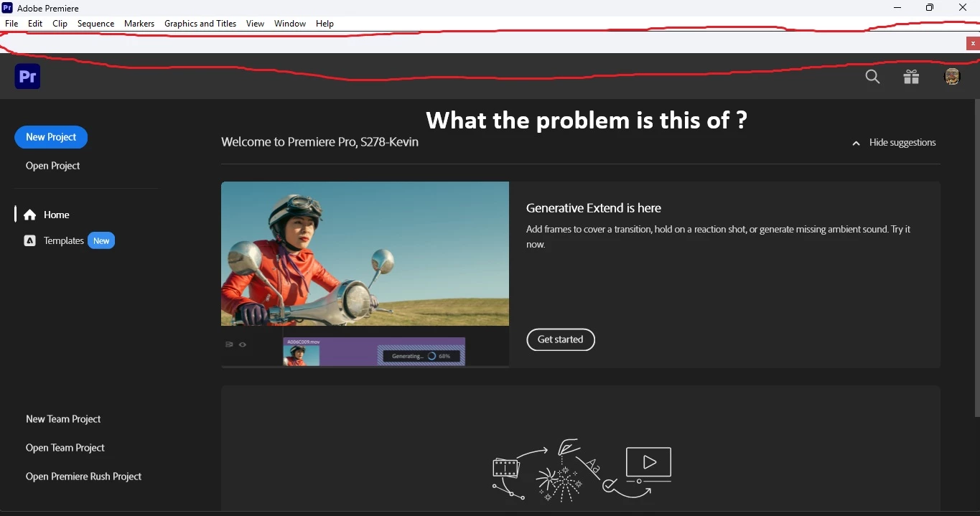Click the Welcome to Premiere Pro heading
The width and height of the screenshot is (980, 516).
click(319, 142)
